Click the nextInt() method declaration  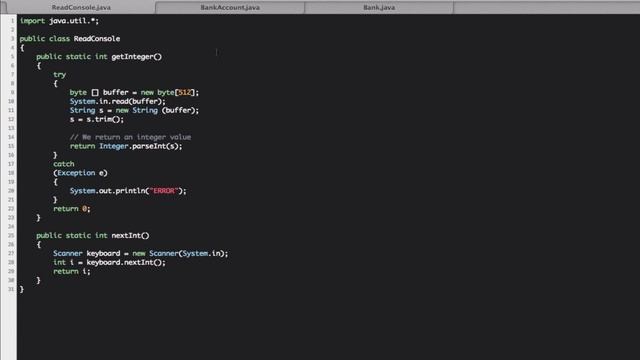point(93,236)
